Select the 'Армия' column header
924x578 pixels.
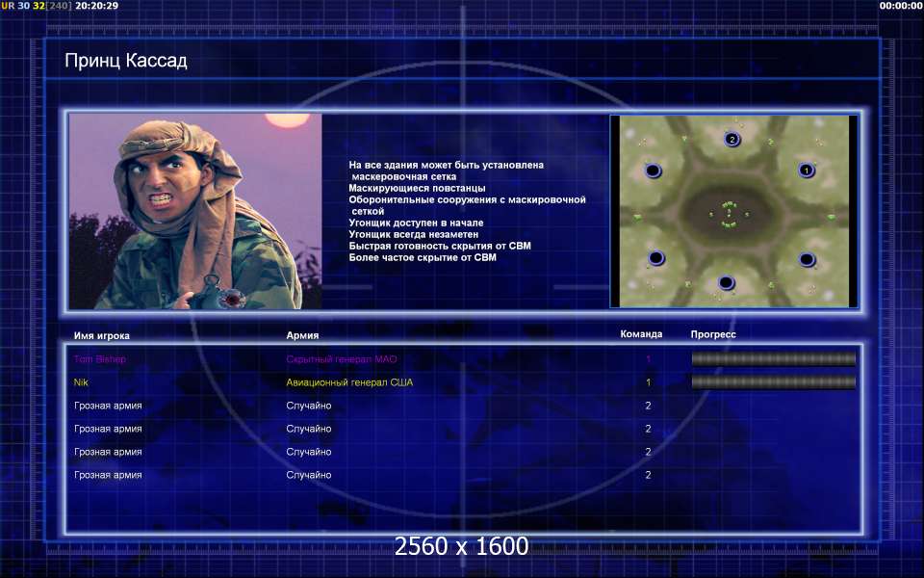coord(302,335)
